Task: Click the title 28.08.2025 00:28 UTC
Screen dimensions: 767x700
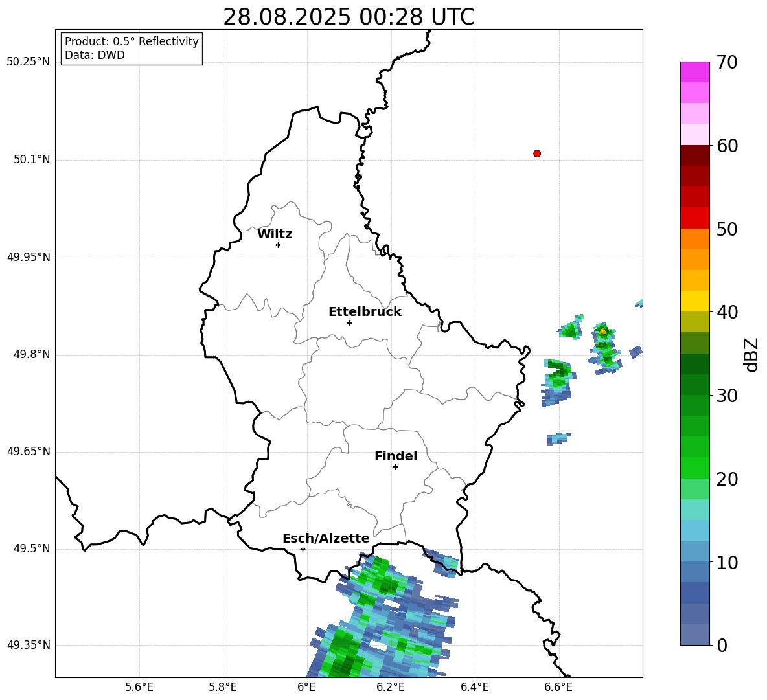Action: (x=349, y=17)
